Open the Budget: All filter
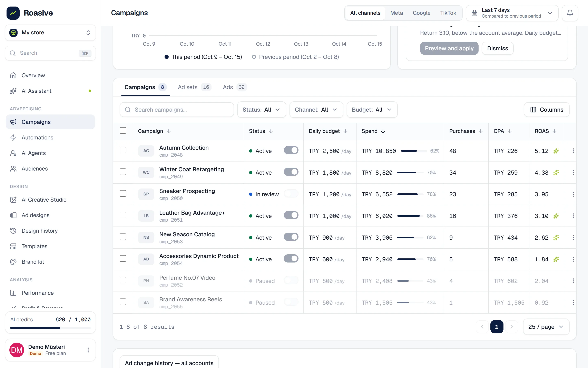The height and width of the screenshot is (368, 588). click(x=372, y=110)
